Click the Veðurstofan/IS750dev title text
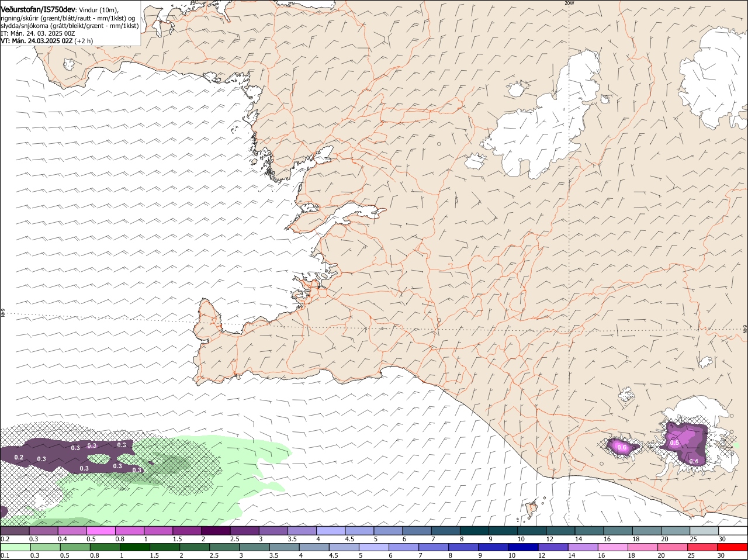The height and width of the screenshot is (560, 748). point(38,10)
